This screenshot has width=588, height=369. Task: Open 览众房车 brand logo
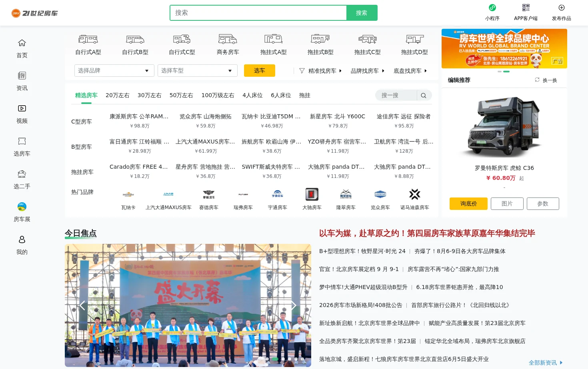tap(380, 195)
